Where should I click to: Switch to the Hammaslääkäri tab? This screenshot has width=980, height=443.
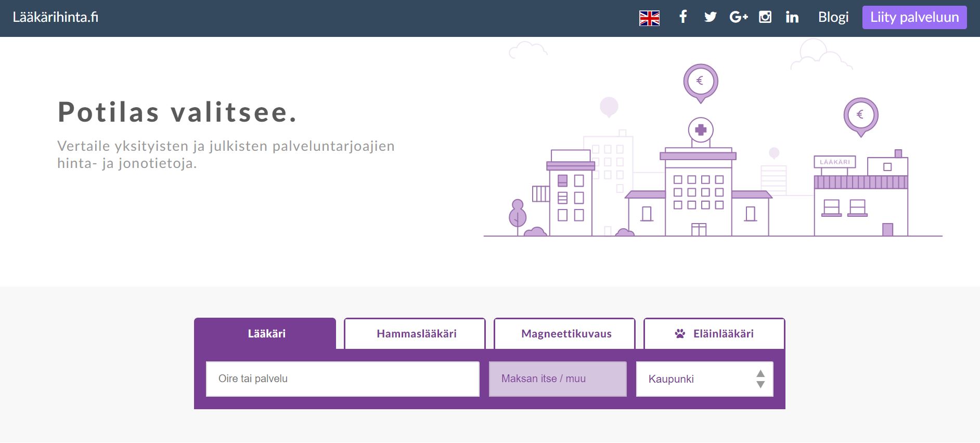(x=416, y=334)
